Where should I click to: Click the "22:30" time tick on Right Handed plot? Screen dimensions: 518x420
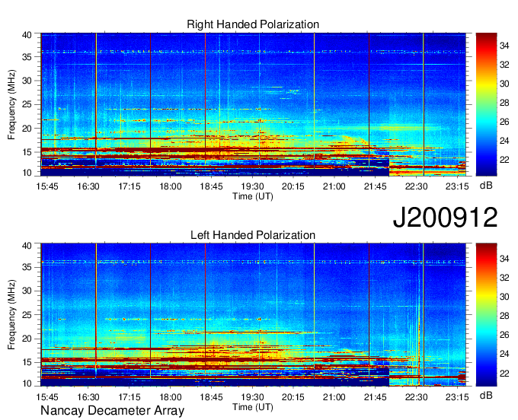point(416,186)
